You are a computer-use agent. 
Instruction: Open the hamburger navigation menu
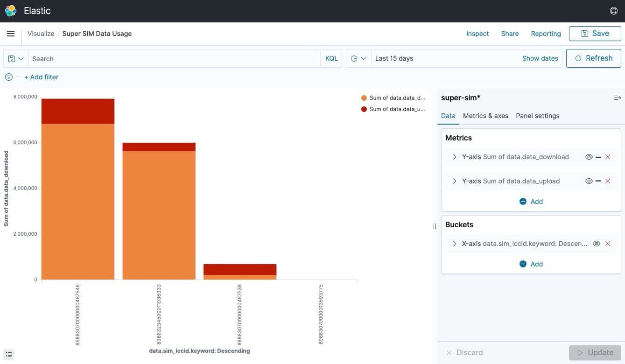point(11,34)
